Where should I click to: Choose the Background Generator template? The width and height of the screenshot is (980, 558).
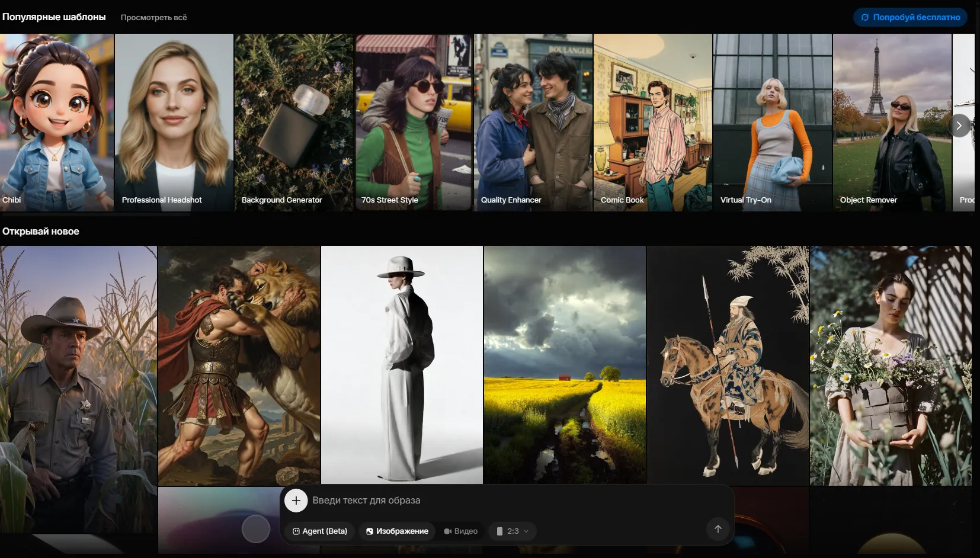(x=294, y=122)
